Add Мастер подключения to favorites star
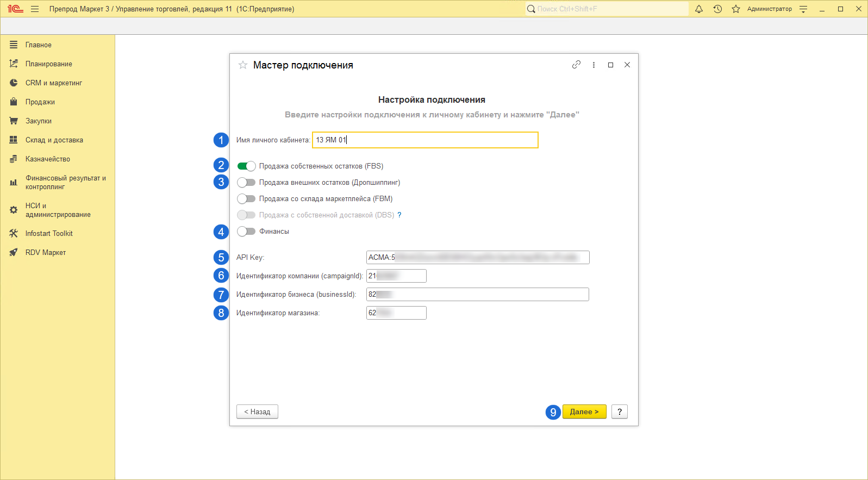 click(x=243, y=65)
